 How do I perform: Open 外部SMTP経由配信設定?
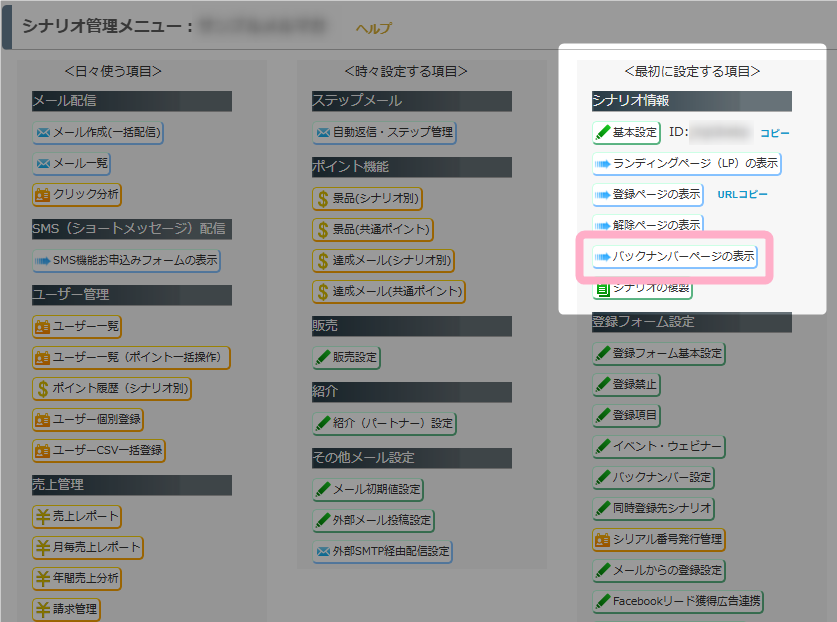pyautogui.click(x=382, y=551)
